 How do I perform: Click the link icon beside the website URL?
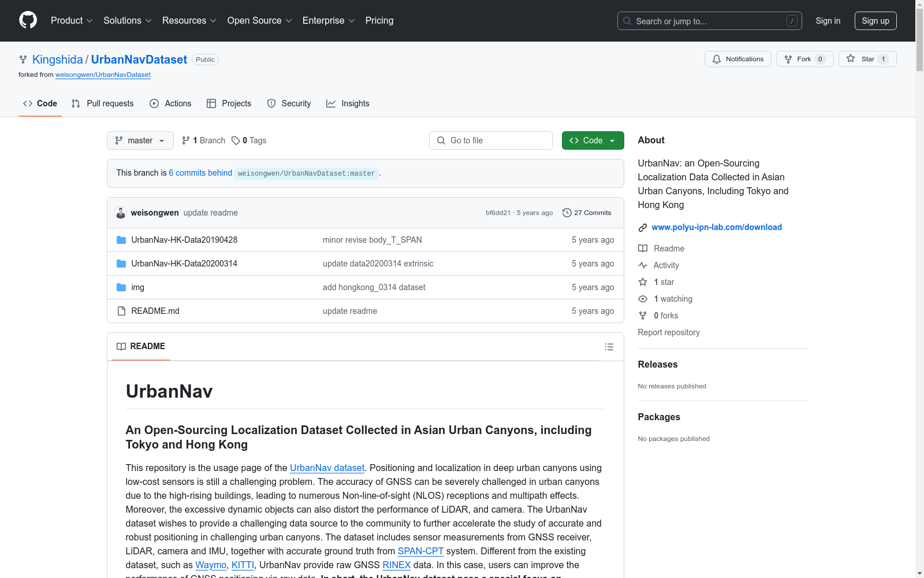coord(643,228)
